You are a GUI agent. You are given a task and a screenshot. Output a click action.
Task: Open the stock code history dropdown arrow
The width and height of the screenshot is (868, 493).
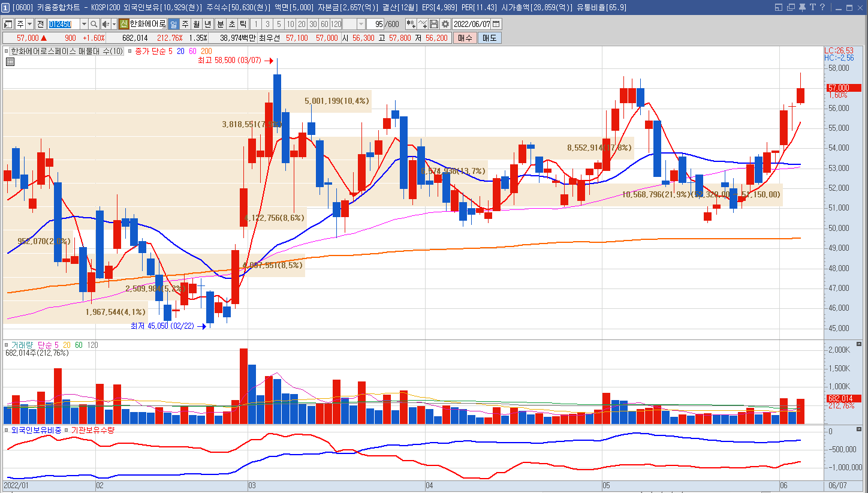point(84,24)
